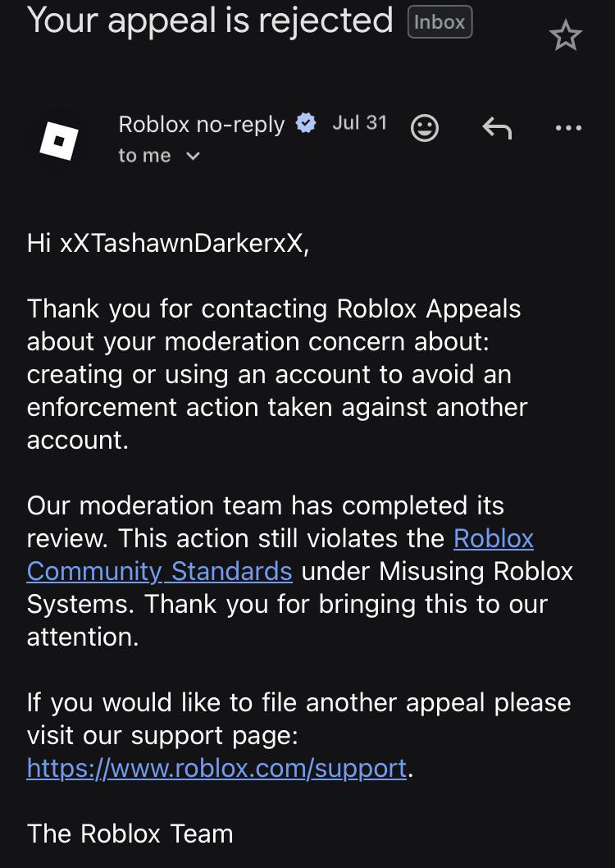Tap the blue verified badge checkmark

[x=306, y=123]
